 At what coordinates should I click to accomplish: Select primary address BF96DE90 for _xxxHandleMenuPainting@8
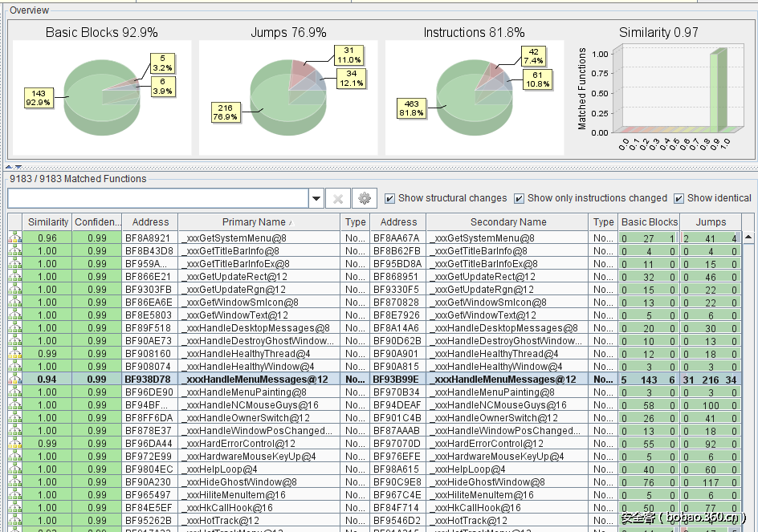tap(149, 392)
